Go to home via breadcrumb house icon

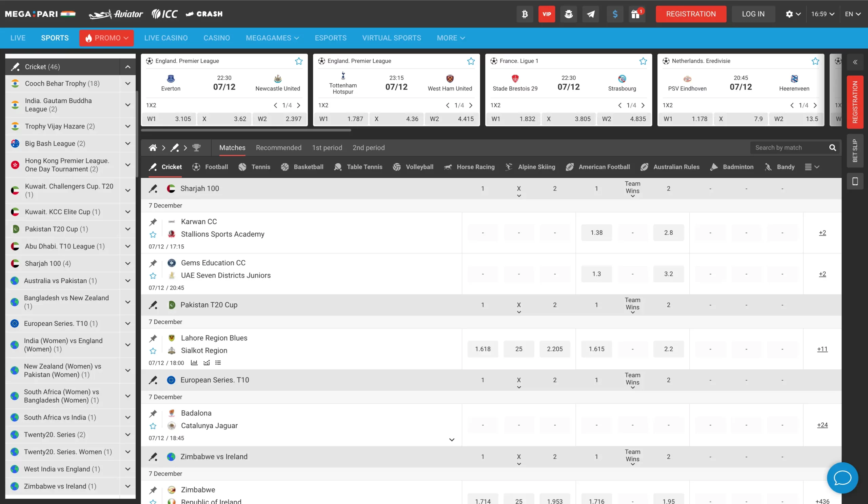click(x=153, y=148)
